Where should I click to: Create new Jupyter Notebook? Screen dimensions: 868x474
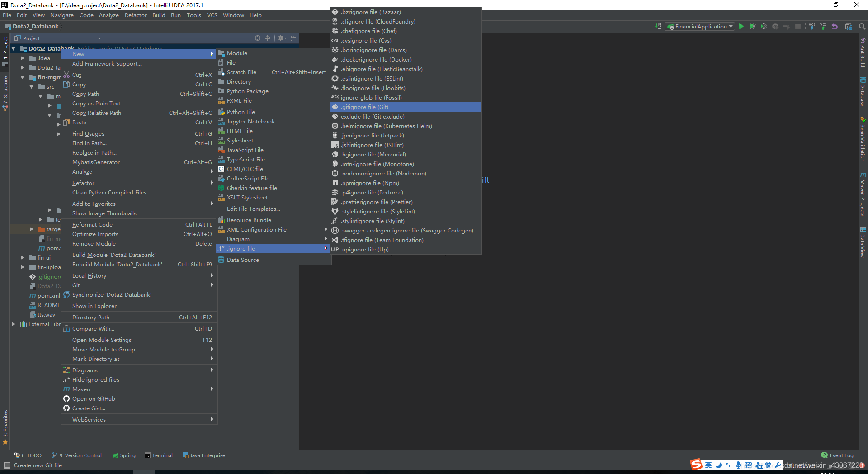273,122
